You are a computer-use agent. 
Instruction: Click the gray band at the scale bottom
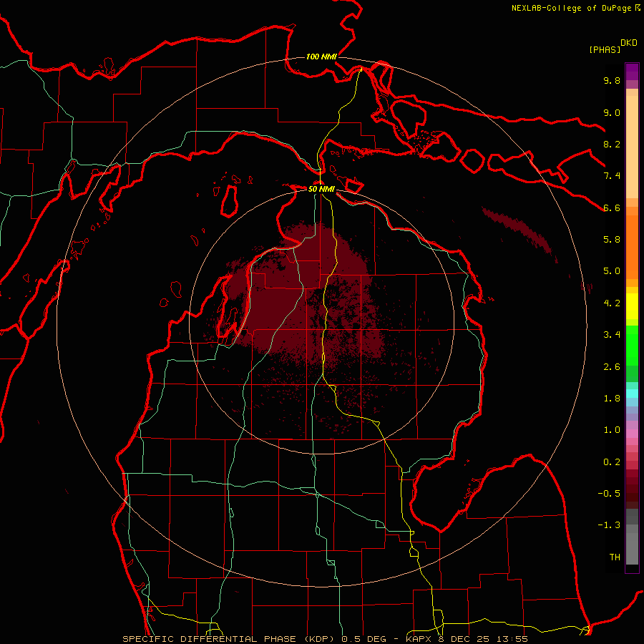click(632, 537)
